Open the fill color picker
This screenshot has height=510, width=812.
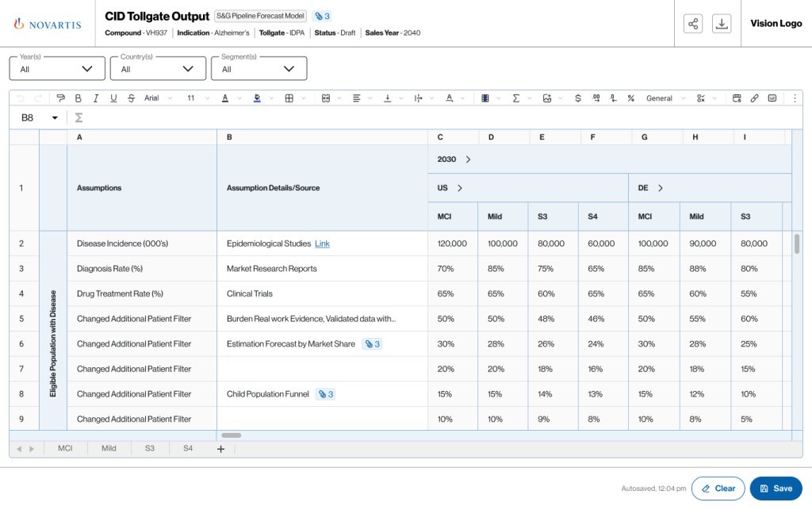pos(257,98)
